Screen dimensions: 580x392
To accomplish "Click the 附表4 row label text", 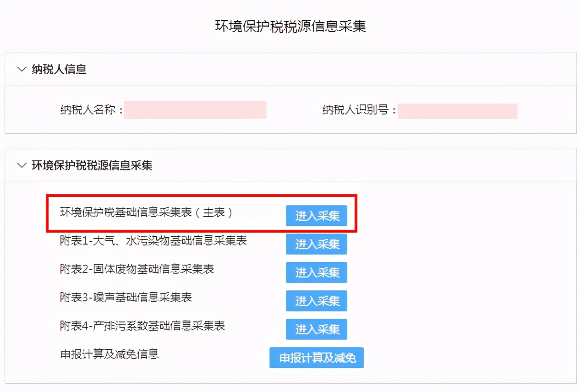I will [x=142, y=326].
